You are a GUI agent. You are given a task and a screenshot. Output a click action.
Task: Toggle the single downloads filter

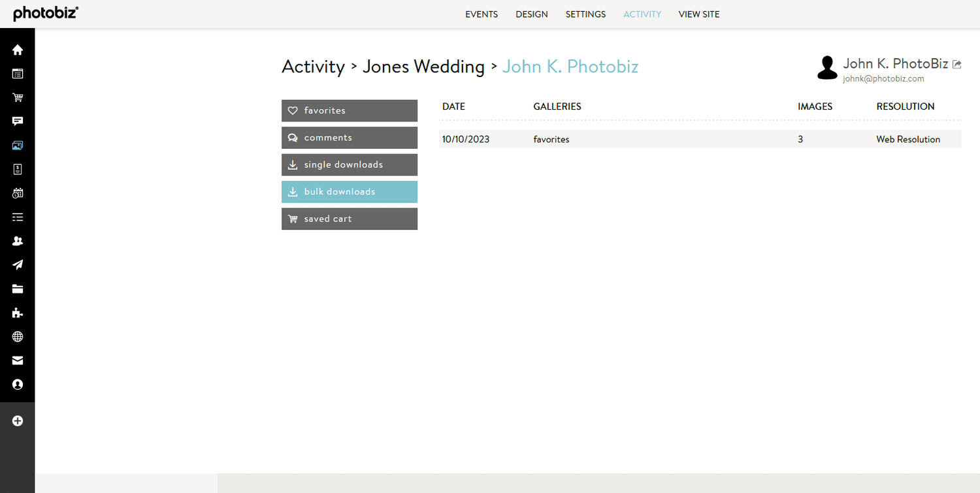(349, 165)
